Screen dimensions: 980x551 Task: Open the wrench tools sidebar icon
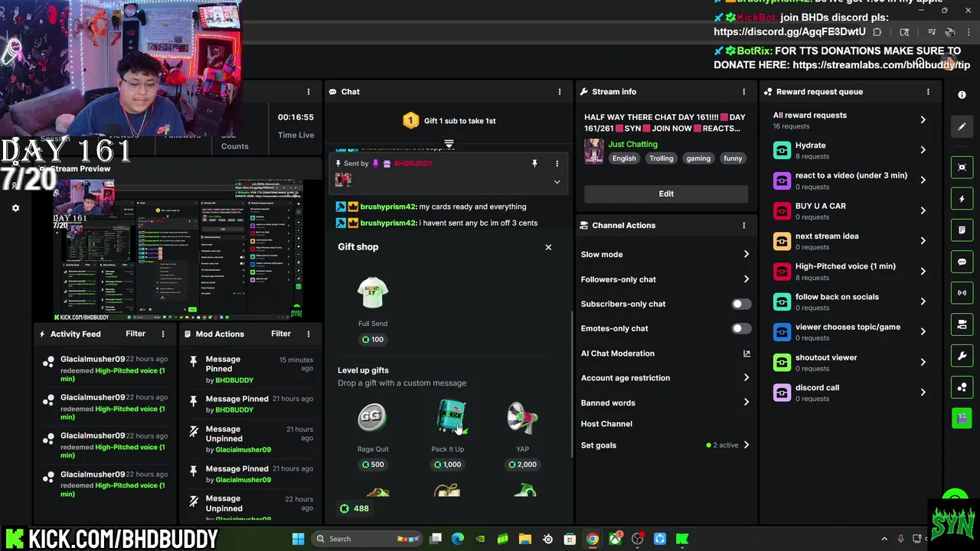click(962, 356)
